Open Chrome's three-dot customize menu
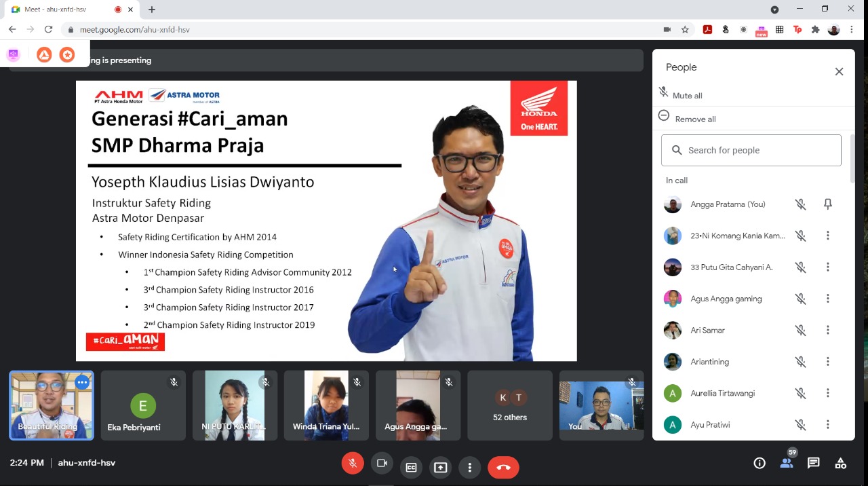The width and height of the screenshot is (868, 486). click(852, 29)
